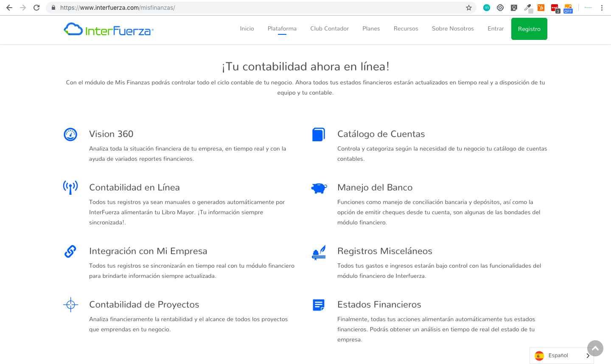This screenshot has height=364, width=611.
Task: Click the Contabilidad de Proyectos heading
Action: tap(144, 305)
